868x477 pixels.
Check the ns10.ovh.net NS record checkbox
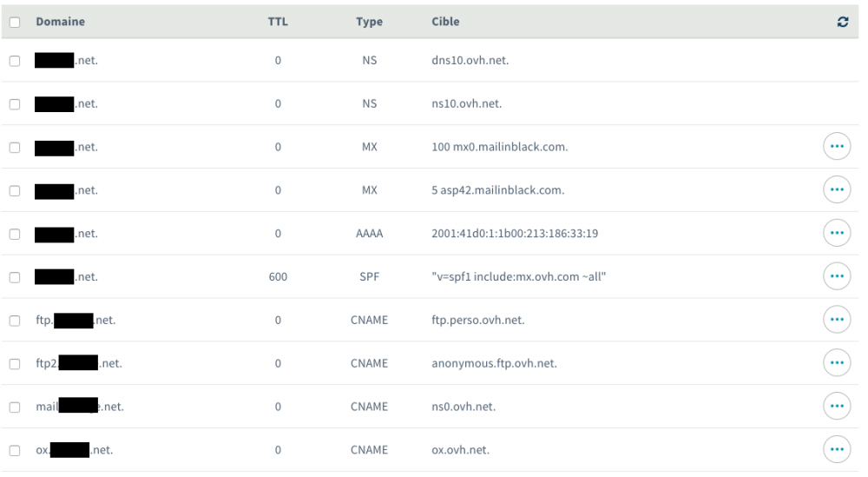(x=15, y=104)
